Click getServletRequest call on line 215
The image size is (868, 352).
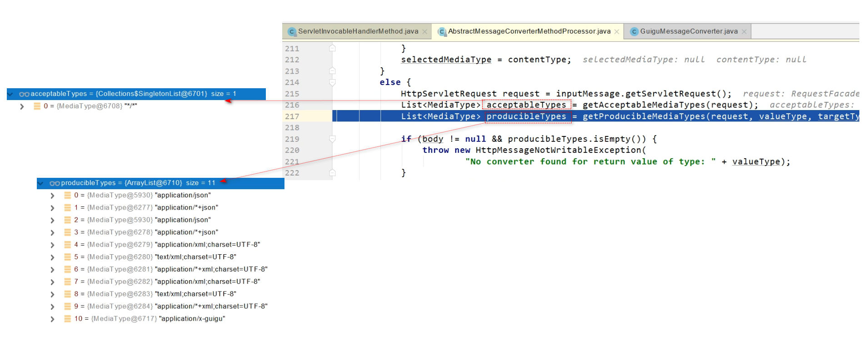tap(671, 94)
